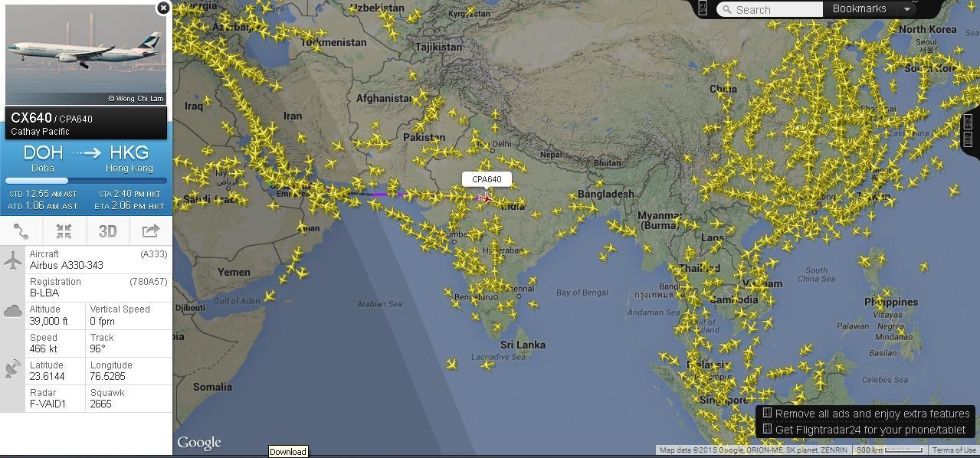This screenshot has height=458, width=980.
Task: Click the Download button
Action: [x=288, y=452]
